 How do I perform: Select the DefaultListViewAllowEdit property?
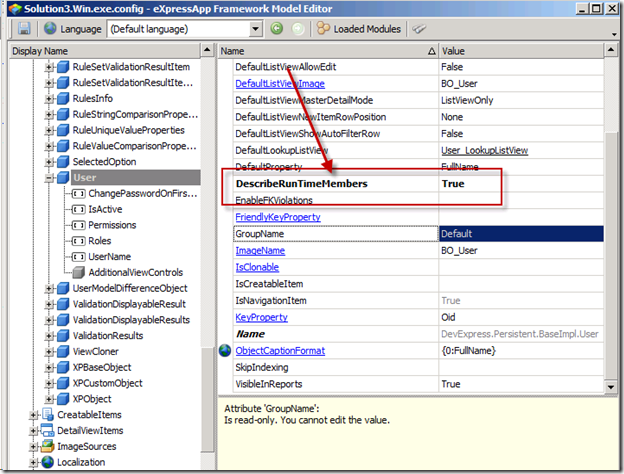(x=418, y=67)
